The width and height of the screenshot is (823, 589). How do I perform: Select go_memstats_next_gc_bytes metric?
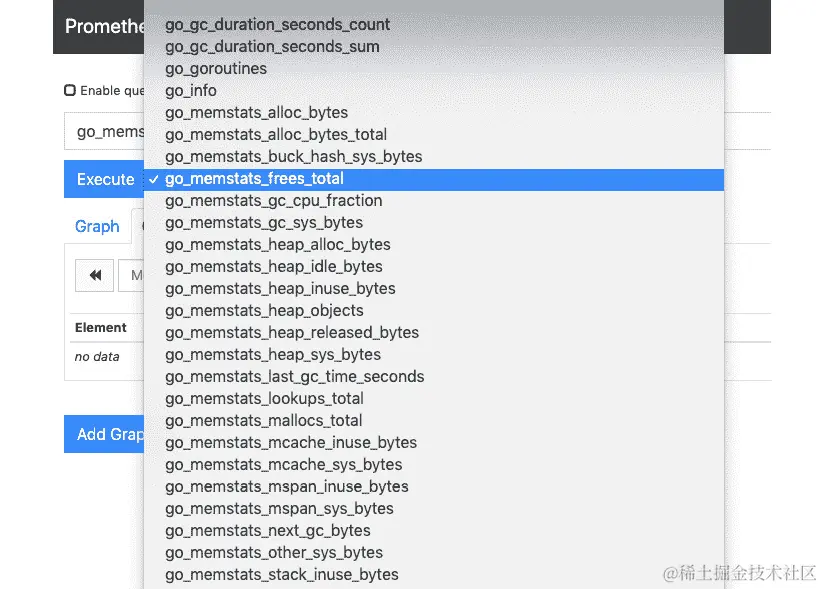[268, 530]
